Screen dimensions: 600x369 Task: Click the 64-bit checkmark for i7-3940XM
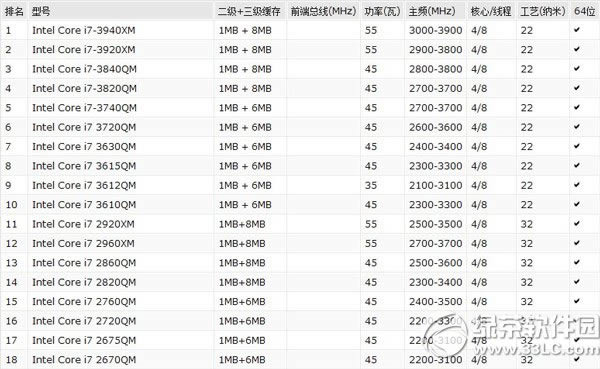click(577, 29)
